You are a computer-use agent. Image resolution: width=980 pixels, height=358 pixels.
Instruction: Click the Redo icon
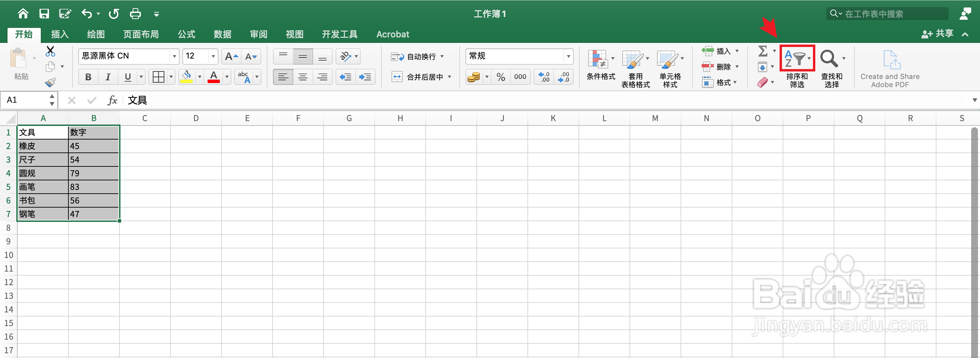(x=113, y=14)
